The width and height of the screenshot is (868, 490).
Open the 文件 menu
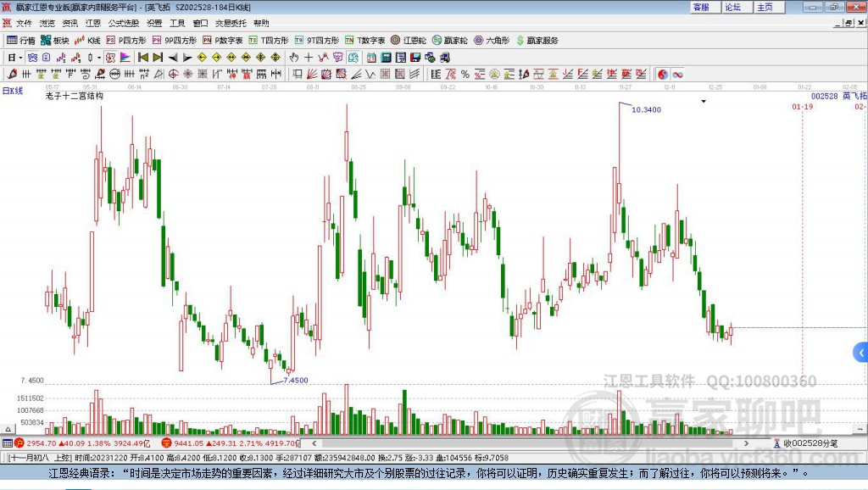[24, 23]
